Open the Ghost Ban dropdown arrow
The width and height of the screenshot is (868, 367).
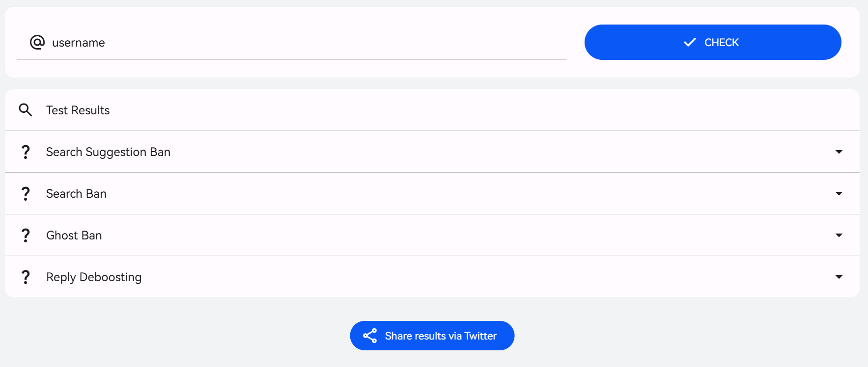point(838,235)
